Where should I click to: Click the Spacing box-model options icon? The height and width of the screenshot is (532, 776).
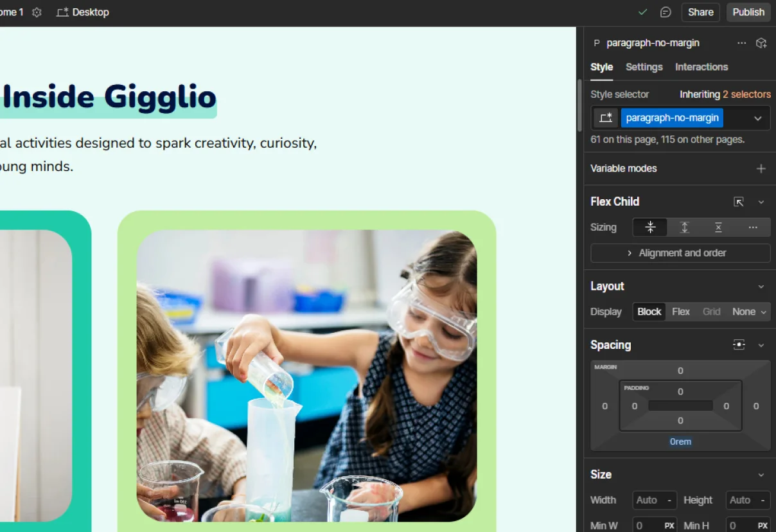(739, 345)
